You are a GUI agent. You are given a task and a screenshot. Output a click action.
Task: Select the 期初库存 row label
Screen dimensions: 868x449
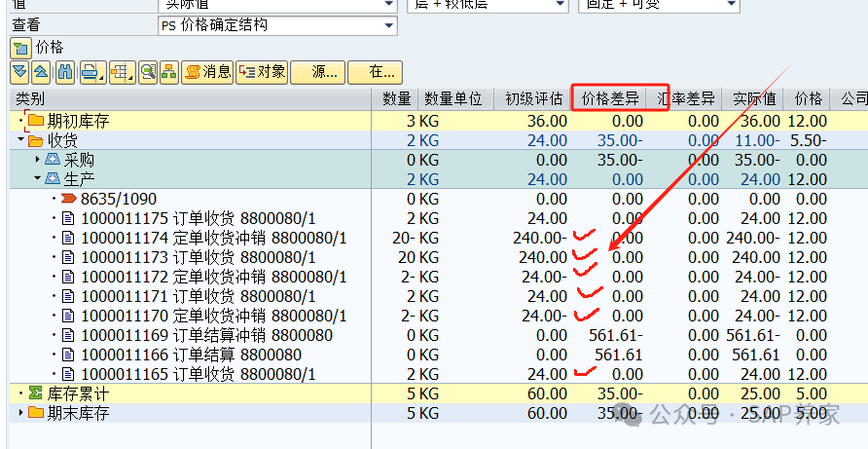click(78, 121)
